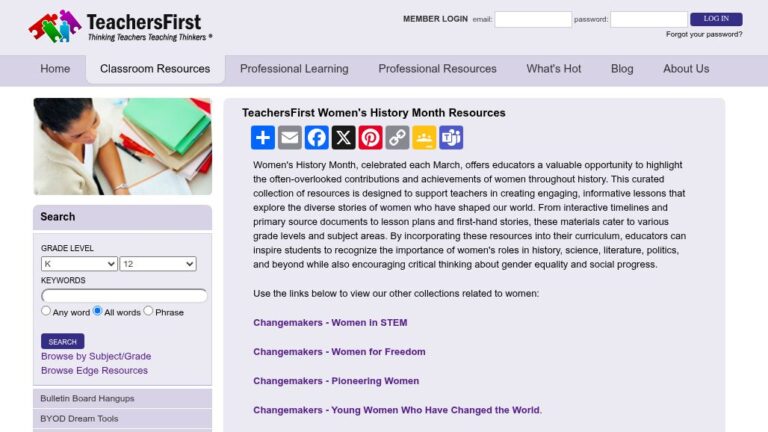Focus the Keywords search field
The height and width of the screenshot is (432, 768).
[124, 296]
